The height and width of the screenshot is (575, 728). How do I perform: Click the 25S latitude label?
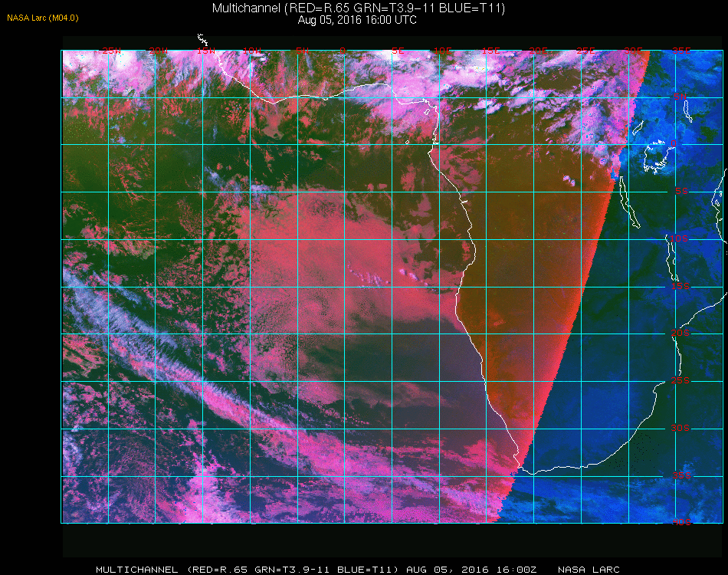[680, 380]
